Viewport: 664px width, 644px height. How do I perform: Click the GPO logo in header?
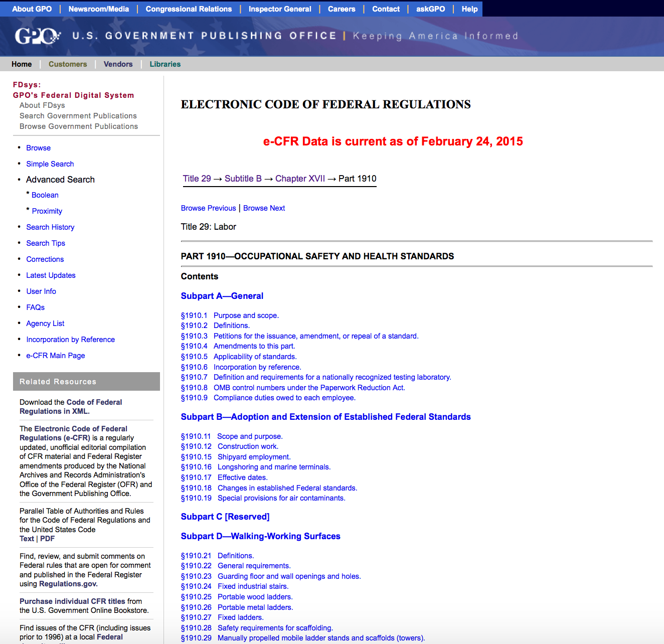pos(38,36)
